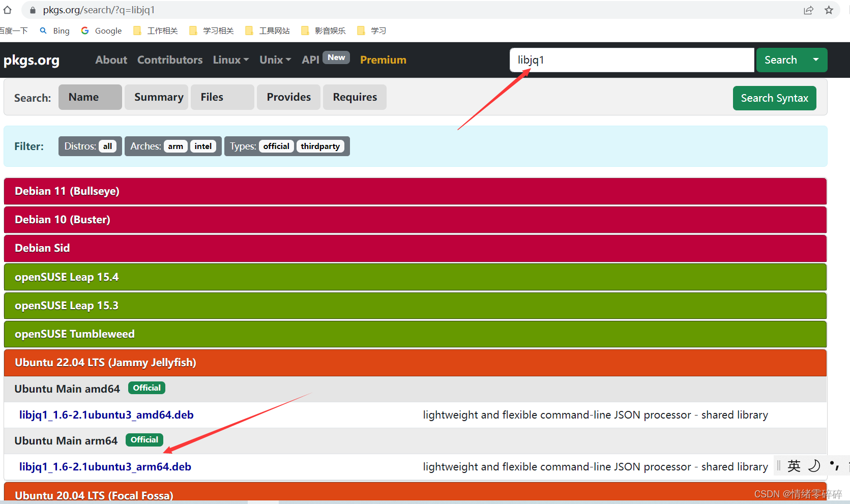The width and height of the screenshot is (850, 504).
Task: Click the site security padlock icon
Action: [x=32, y=10]
